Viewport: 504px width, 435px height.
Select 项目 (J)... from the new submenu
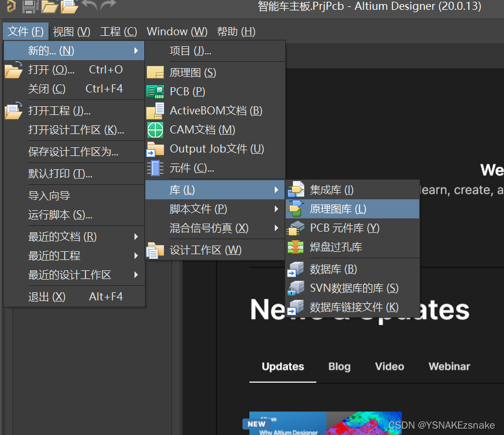coord(215,51)
